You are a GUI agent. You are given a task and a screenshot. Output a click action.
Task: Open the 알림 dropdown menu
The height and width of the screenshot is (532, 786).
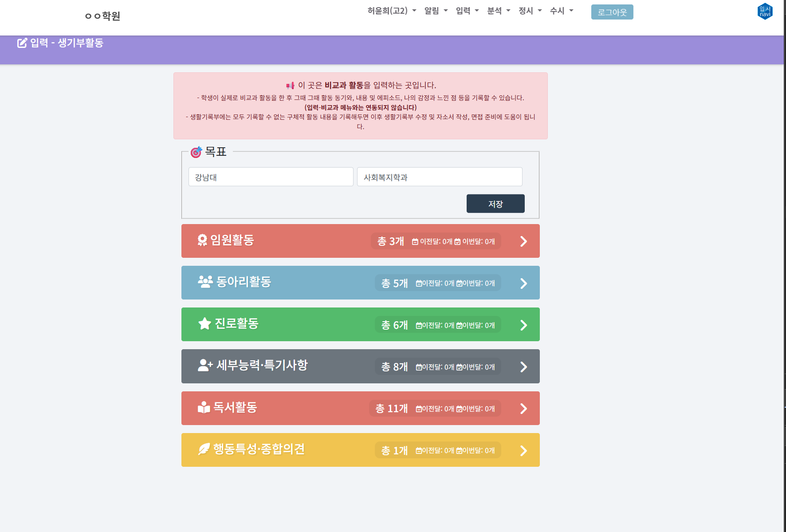click(436, 11)
